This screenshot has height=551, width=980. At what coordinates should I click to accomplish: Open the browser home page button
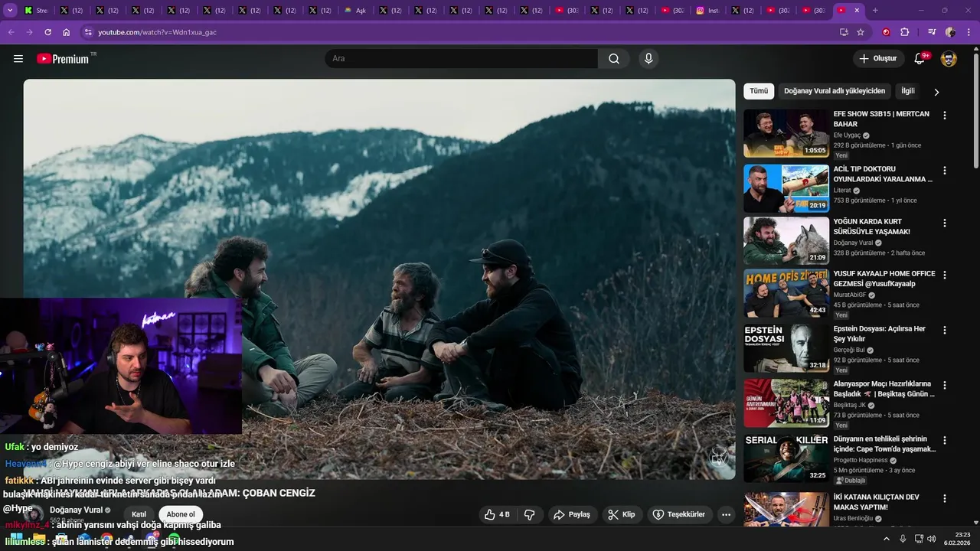(67, 32)
